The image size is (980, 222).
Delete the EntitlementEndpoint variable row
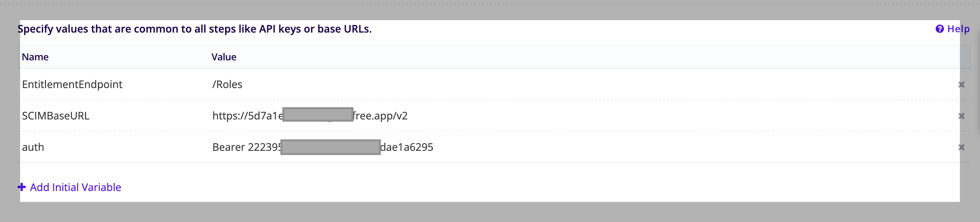pos(961,84)
